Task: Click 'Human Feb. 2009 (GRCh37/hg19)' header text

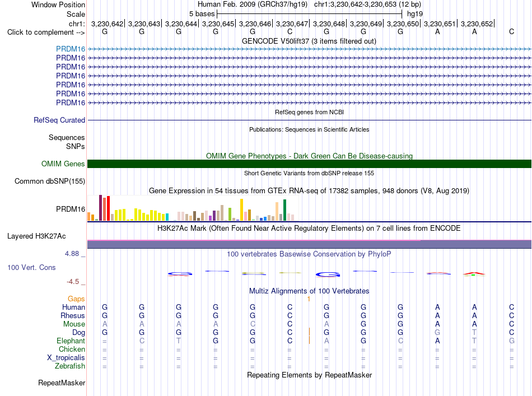Action: (253, 4)
